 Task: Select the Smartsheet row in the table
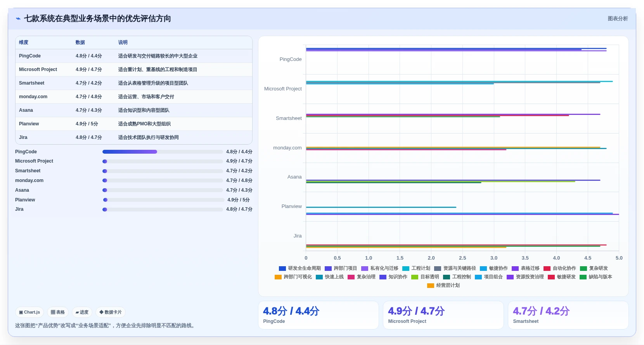point(134,83)
